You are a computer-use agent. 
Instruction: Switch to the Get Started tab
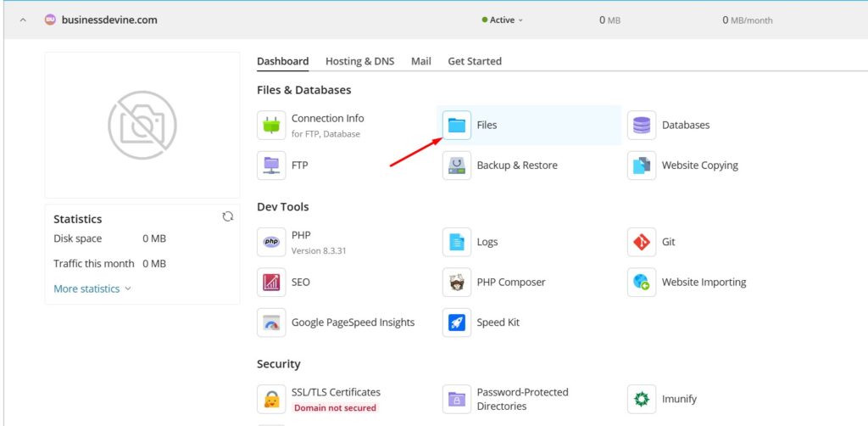tap(475, 61)
